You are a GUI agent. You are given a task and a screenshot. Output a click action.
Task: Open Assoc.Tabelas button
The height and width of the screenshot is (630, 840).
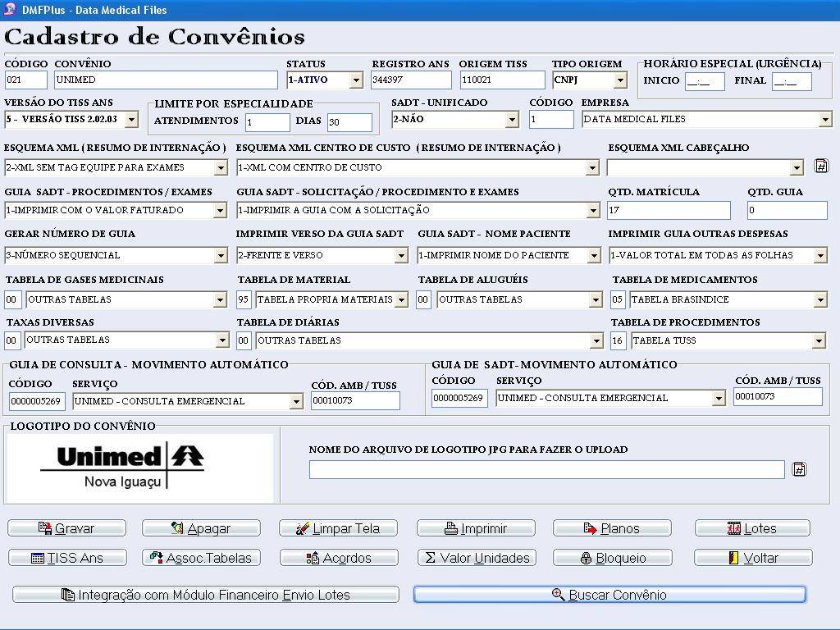pyautogui.click(x=202, y=558)
